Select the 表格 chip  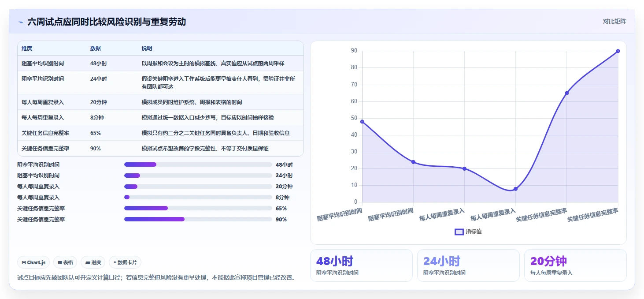[65, 262]
